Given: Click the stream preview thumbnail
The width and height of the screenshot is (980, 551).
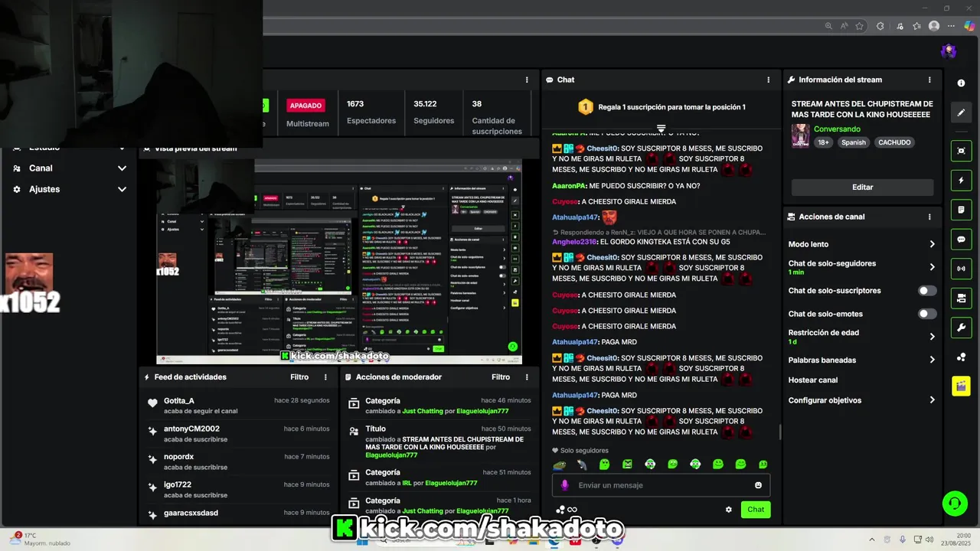Looking at the screenshot, I should (x=339, y=262).
